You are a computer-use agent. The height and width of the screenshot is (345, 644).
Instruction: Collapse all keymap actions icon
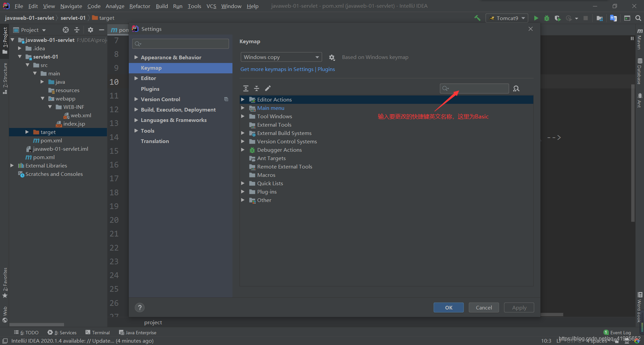coord(257,88)
